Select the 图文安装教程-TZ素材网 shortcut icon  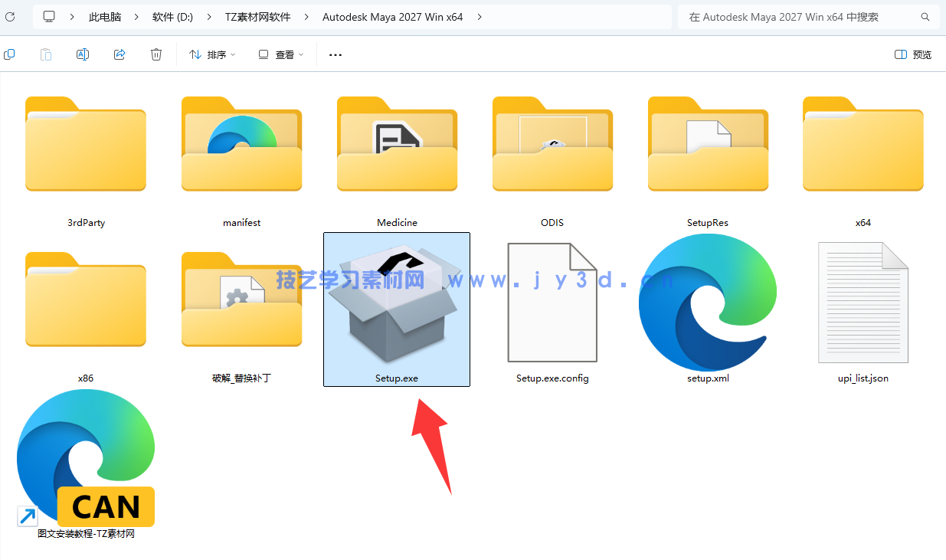tap(86, 458)
